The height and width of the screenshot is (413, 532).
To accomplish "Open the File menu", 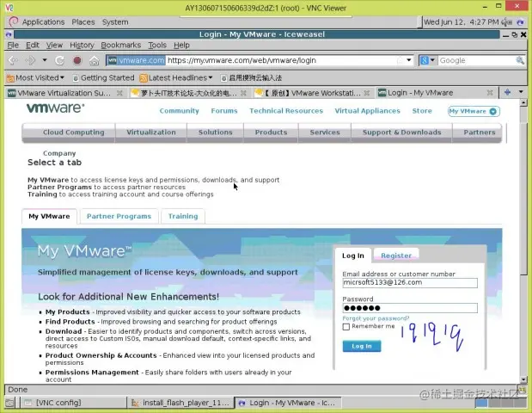I will (x=13, y=45).
